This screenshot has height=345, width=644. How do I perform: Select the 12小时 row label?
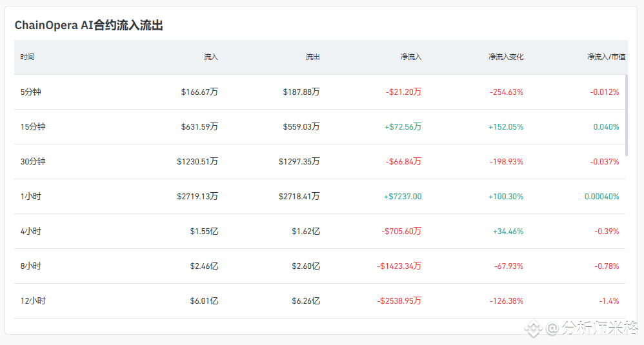(x=33, y=301)
